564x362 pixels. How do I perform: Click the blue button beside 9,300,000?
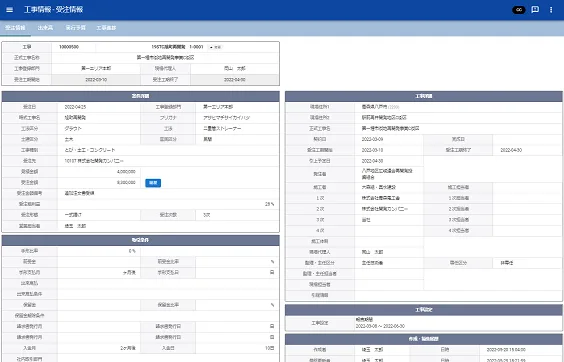(153, 183)
